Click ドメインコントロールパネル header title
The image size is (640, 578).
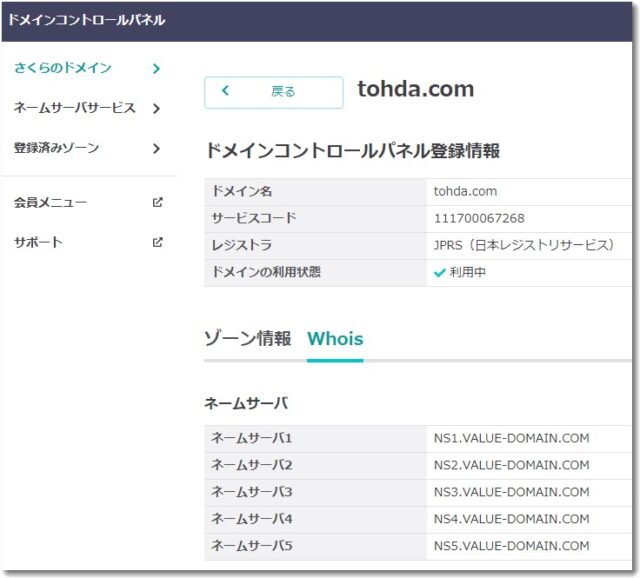pos(87,20)
